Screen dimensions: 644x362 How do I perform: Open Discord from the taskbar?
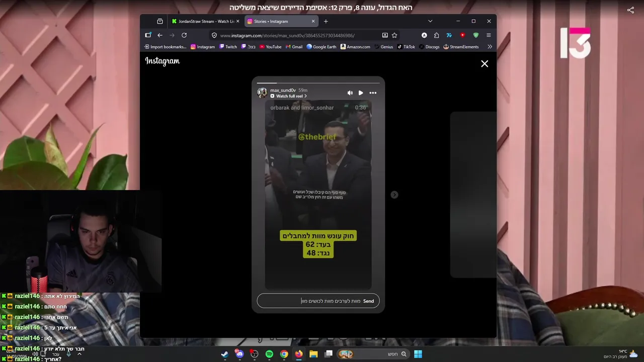[239, 354]
